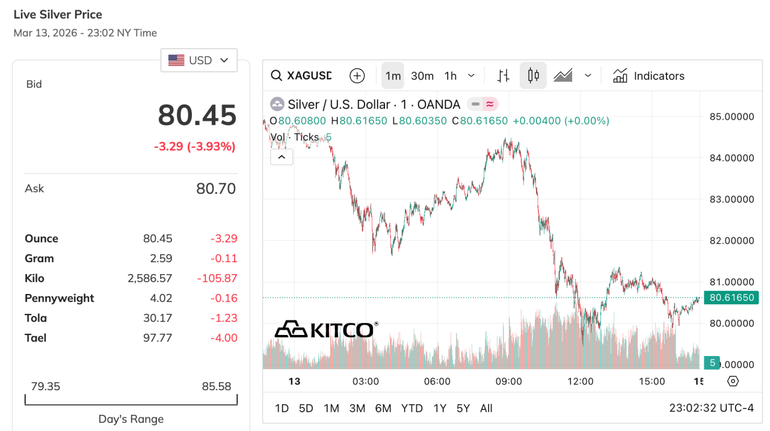Switch to the area chart style
This screenshot has width=770, height=431.
pyautogui.click(x=563, y=76)
